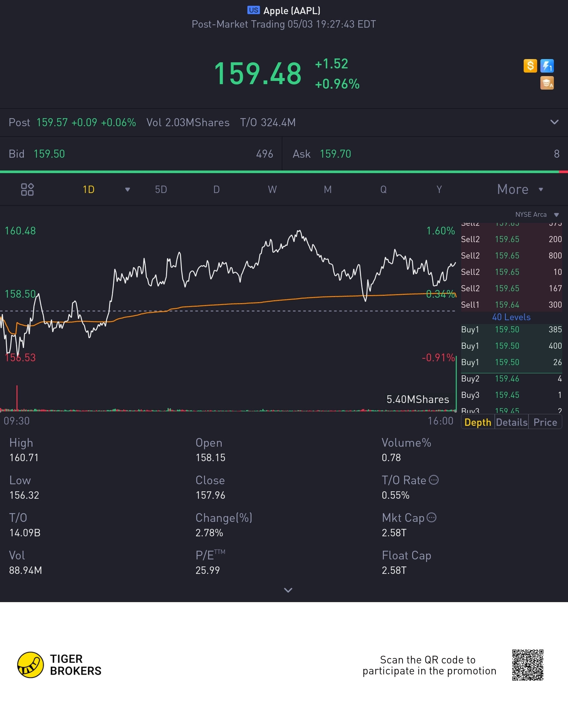This screenshot has height=728, width=568.
Task: Tap the blue lightning quick-trade icon
Action: (x=547, y=66)
